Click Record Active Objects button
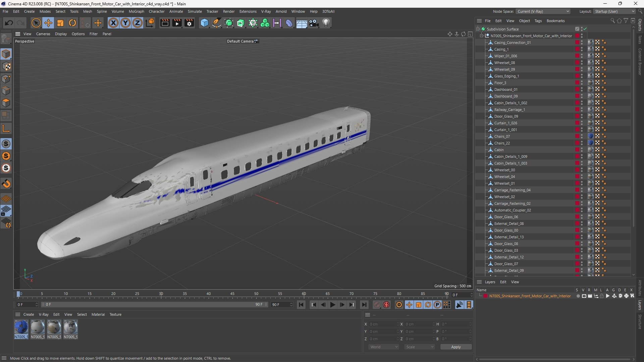 (377, 305)
